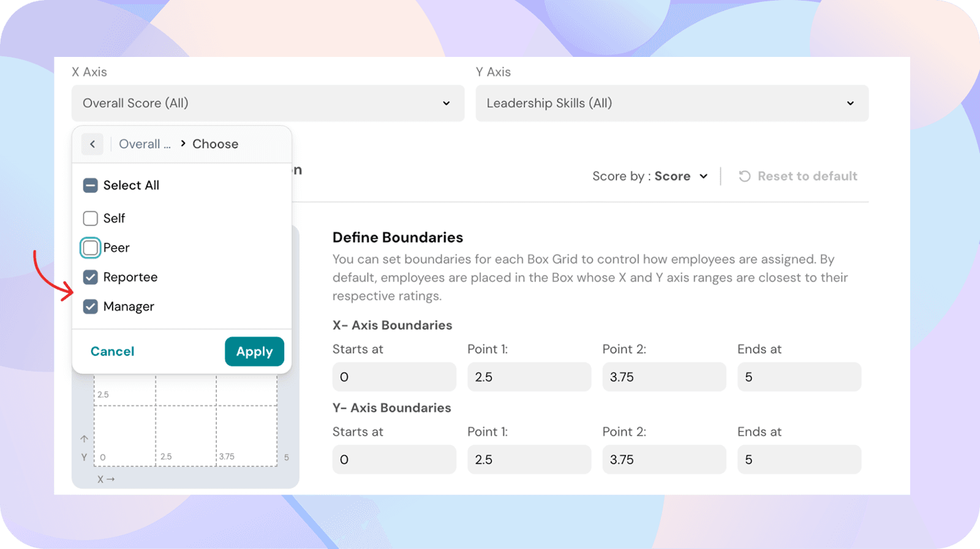
Task: Expand the Score by dropdown
Action: point(650,176)
